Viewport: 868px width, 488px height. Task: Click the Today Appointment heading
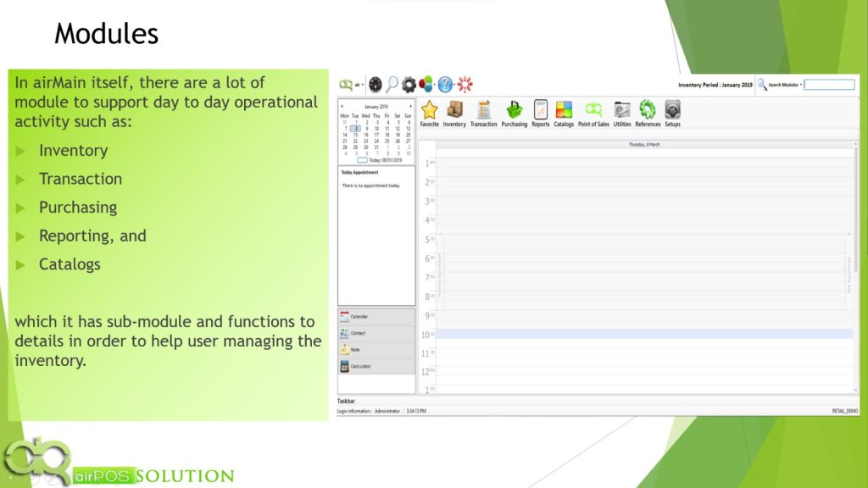coord(359,172)
